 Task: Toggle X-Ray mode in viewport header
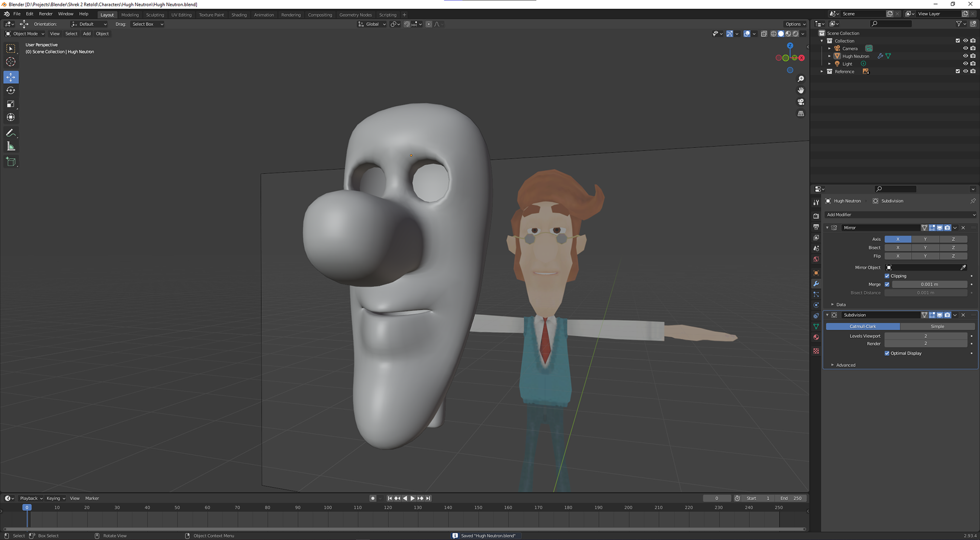tap(764, 34)
